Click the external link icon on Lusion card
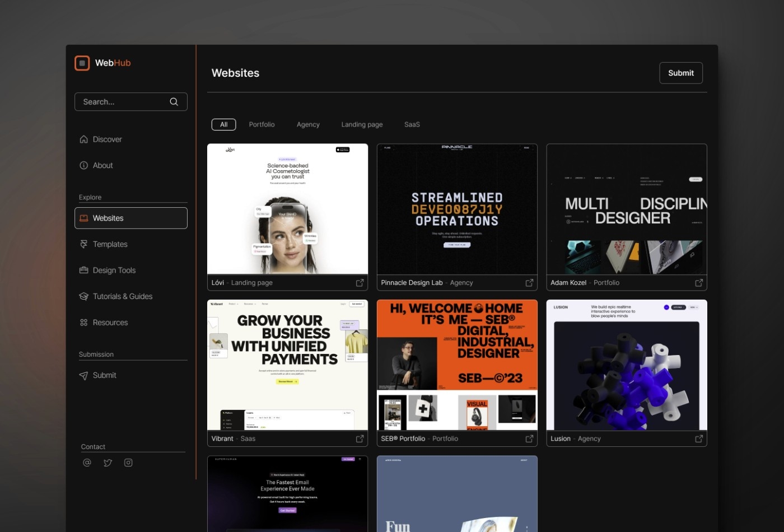 coord(699,438)
